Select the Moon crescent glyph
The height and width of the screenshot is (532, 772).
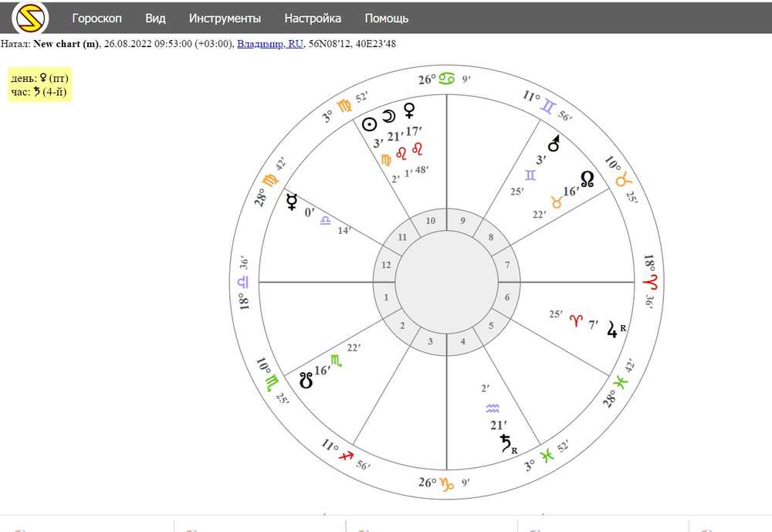click(x=389, y=117)
